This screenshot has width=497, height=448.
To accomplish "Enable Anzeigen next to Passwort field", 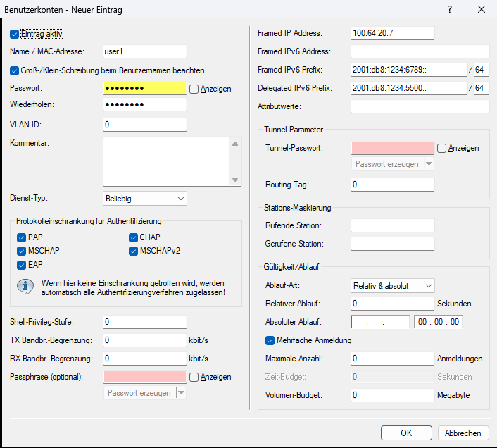I will point(194,89).
